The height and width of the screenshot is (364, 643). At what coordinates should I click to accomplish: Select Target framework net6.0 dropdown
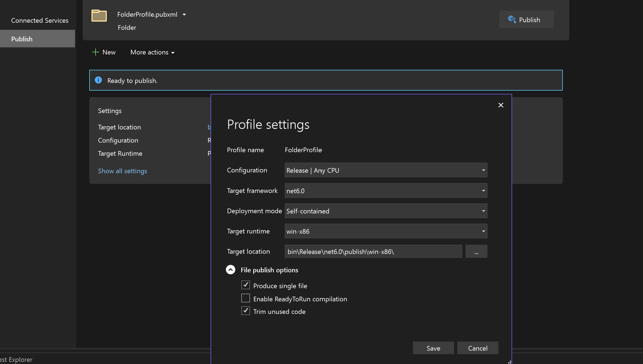[385, 190]
